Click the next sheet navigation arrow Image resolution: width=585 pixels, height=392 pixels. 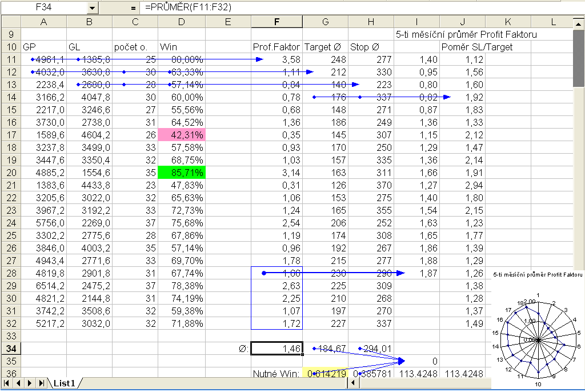coord(30,383)
